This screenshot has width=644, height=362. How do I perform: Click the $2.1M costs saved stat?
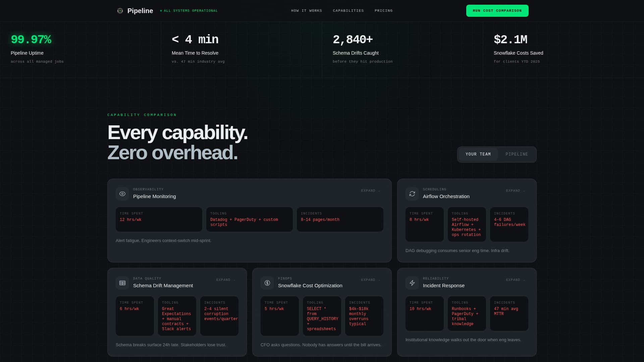[510, 40]
